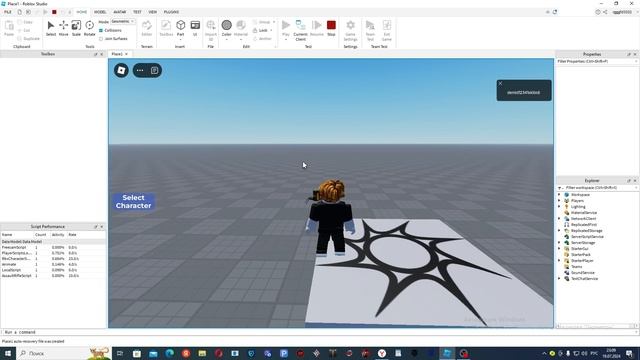Open Game Settings gear
Screen dimensions: 640x360
pos(350,30)
